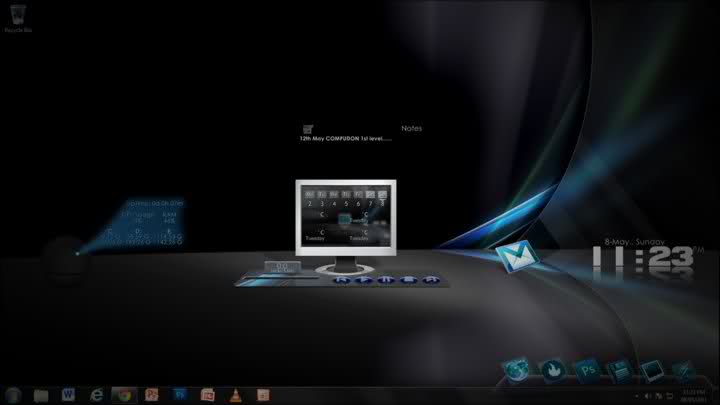Viewport: 720px width, 405px height.
Task: Click previous track player button
Action: tap(341, 279)
